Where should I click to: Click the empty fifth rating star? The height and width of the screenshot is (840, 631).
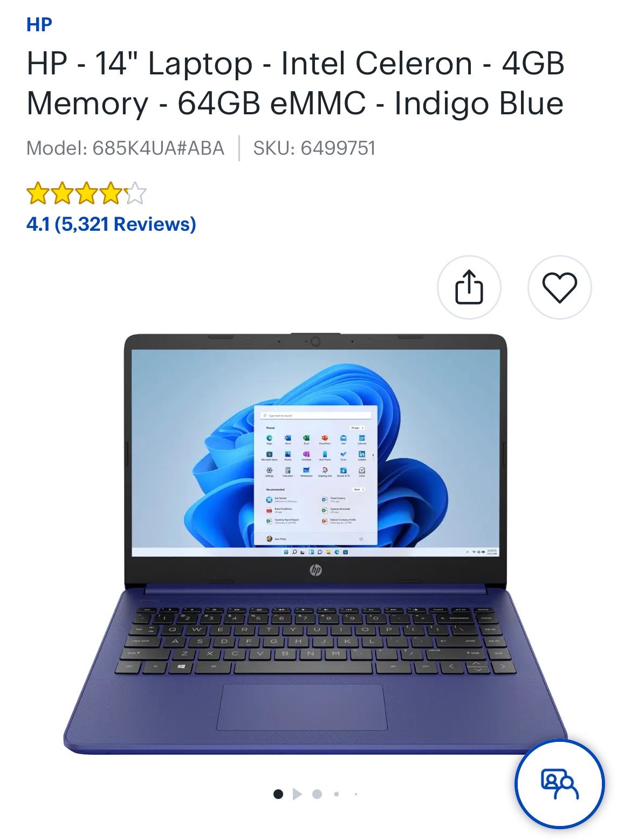point(135,193)
